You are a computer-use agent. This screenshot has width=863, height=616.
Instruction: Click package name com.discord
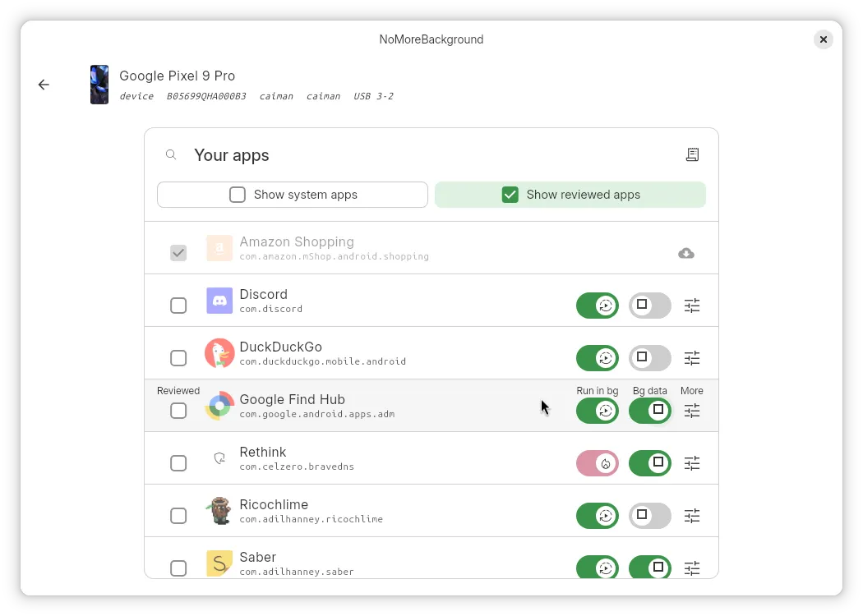tap(270, 309)
